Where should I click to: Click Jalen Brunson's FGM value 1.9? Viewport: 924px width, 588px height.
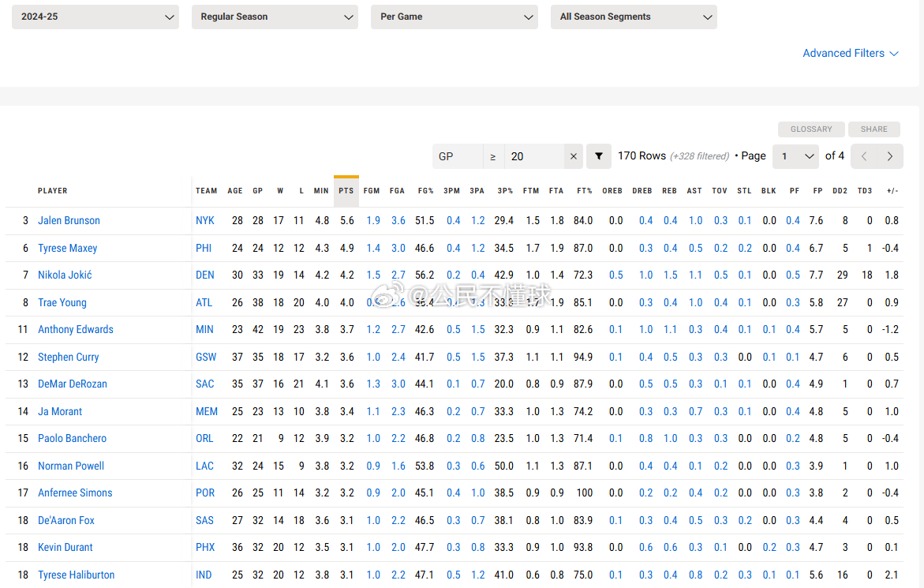tap(373, 220)
